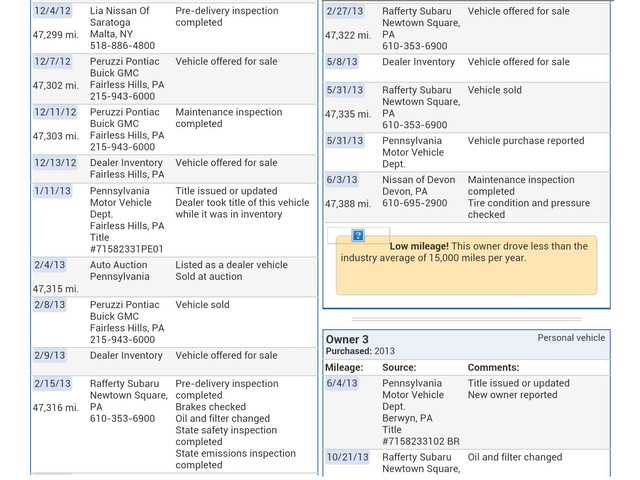
Task: Select the 12/4/12 date entry
Action: [52, 11]
